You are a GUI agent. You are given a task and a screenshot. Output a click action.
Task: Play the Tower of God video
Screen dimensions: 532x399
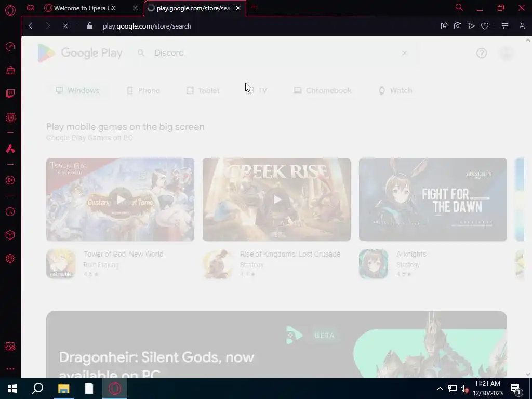tap(120, 199)
